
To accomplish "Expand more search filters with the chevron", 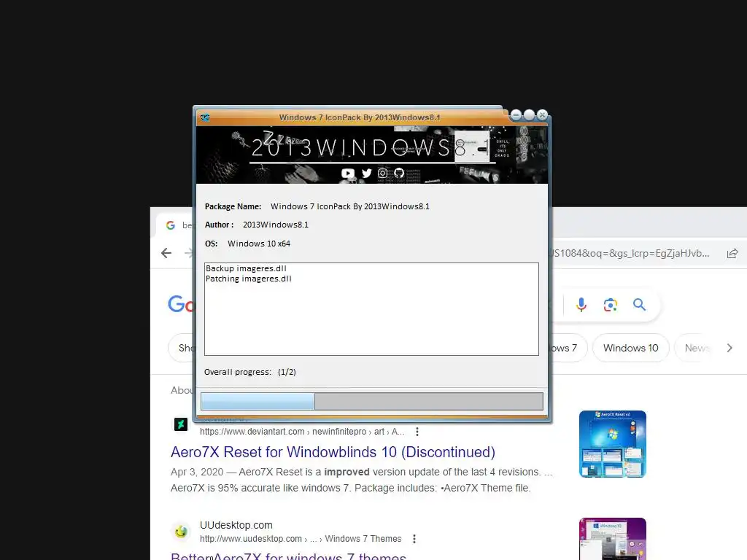I will (x=729, y=348).
